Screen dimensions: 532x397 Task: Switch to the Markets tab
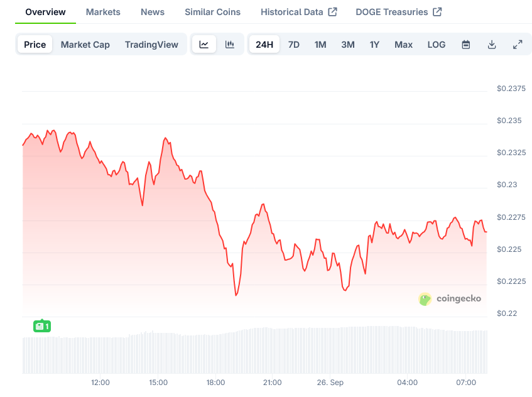pyautogui.click(x=103, y=12)
